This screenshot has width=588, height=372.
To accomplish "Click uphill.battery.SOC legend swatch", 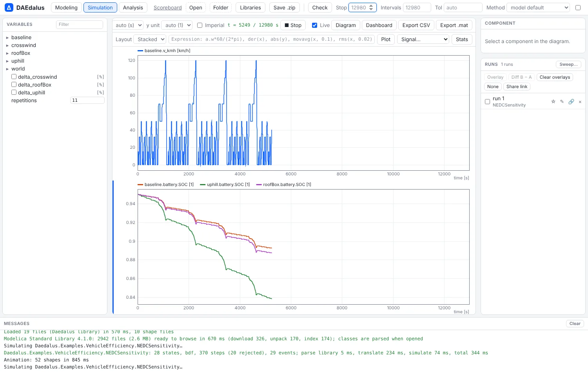I will coord(203,185).
